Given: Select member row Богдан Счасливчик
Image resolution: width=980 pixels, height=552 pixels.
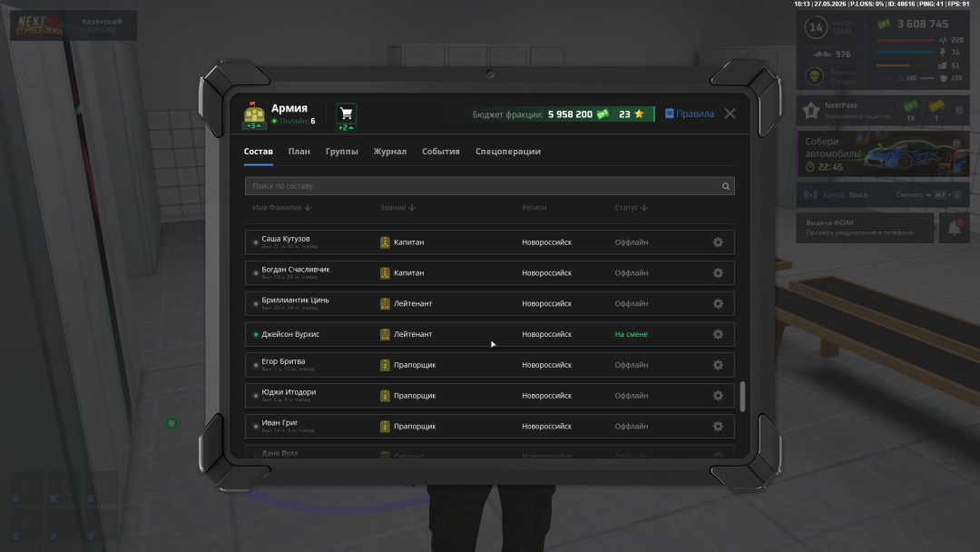Looking at the screenshot, I should [x=489, y=272].
